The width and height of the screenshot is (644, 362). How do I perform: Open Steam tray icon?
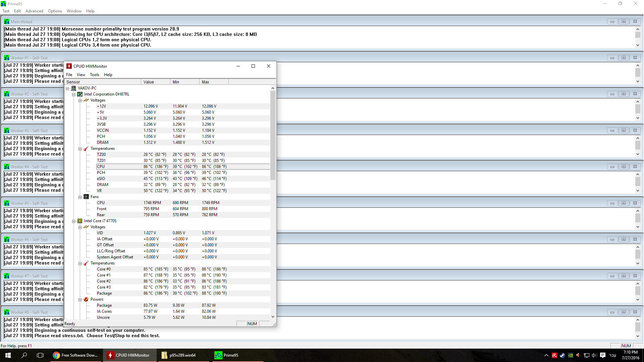pyautogui.click(x=562, y=355)
